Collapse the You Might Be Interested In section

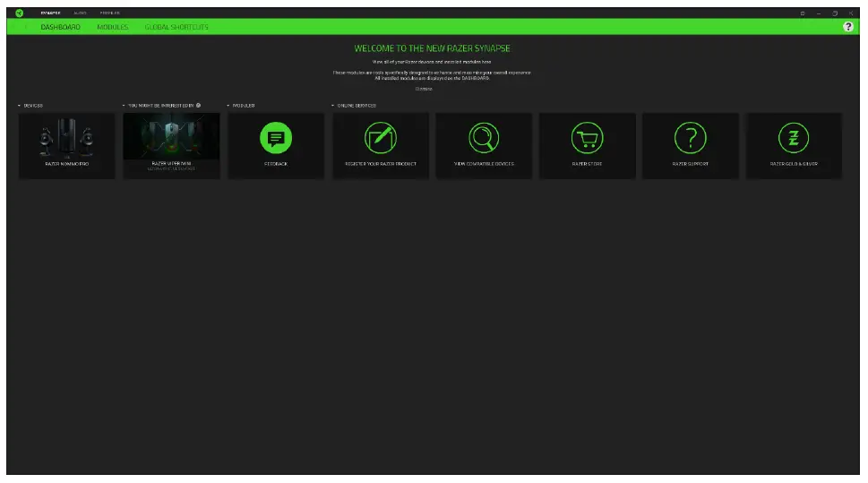(x=124, y=105)
